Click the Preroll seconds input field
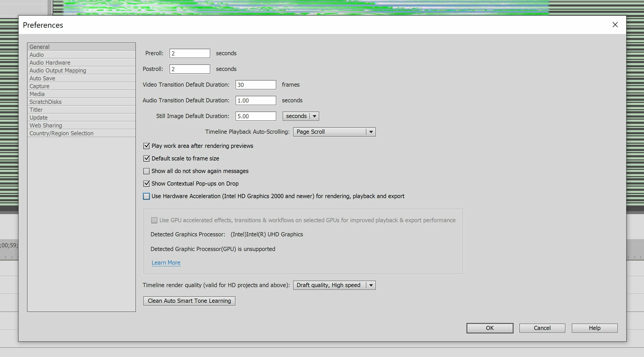 tap(190, 53)
